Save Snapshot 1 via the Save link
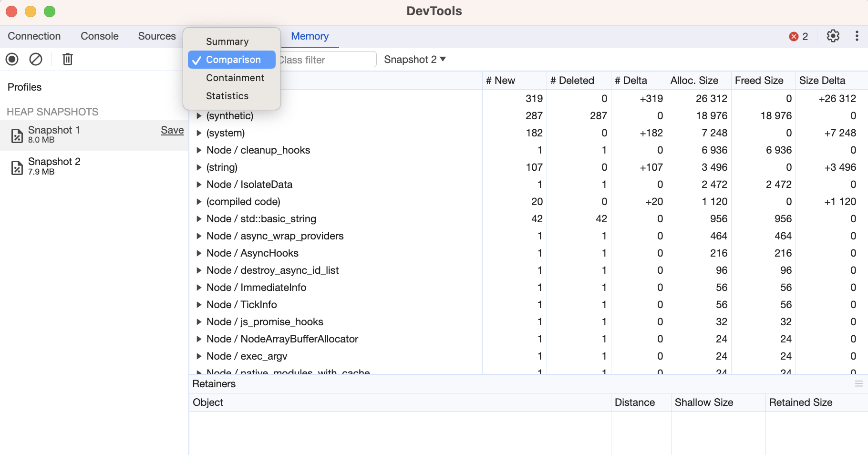 tap(172, 130)
